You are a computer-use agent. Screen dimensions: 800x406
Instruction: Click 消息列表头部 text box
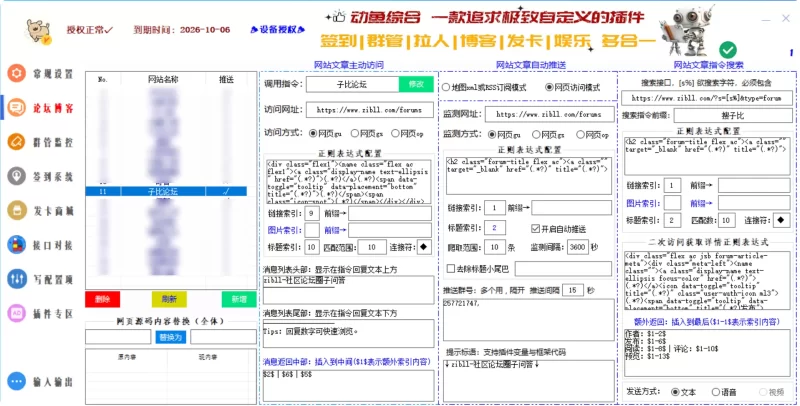[x=348, y=290]
